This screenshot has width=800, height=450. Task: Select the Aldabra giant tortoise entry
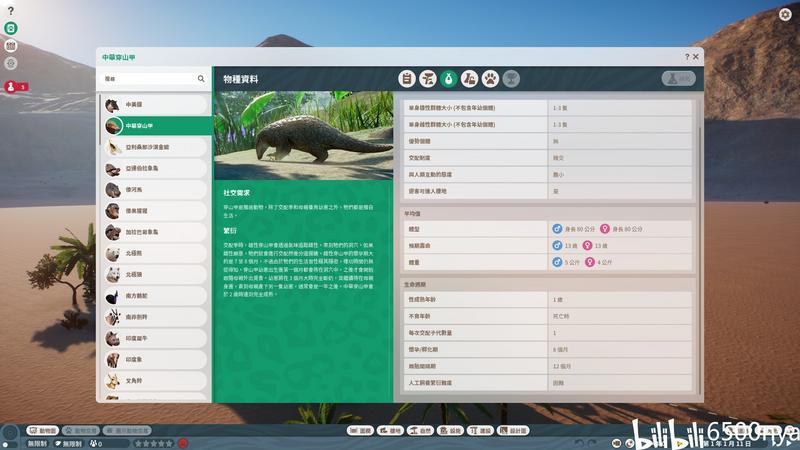(x=156, y=168)
